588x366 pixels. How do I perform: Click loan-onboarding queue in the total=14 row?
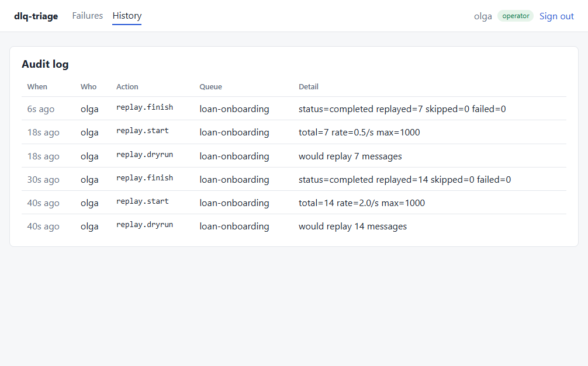[x=234, y=203]
